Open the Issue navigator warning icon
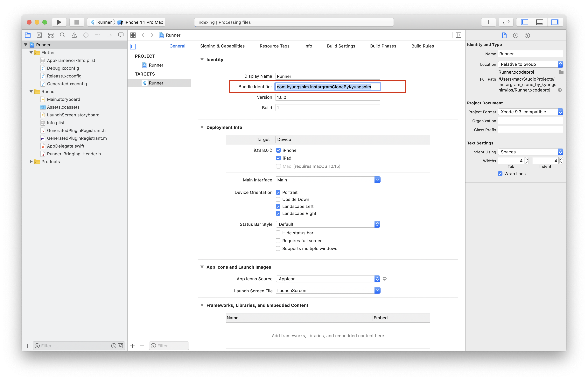The image size is (588, 380). (74, 35)
